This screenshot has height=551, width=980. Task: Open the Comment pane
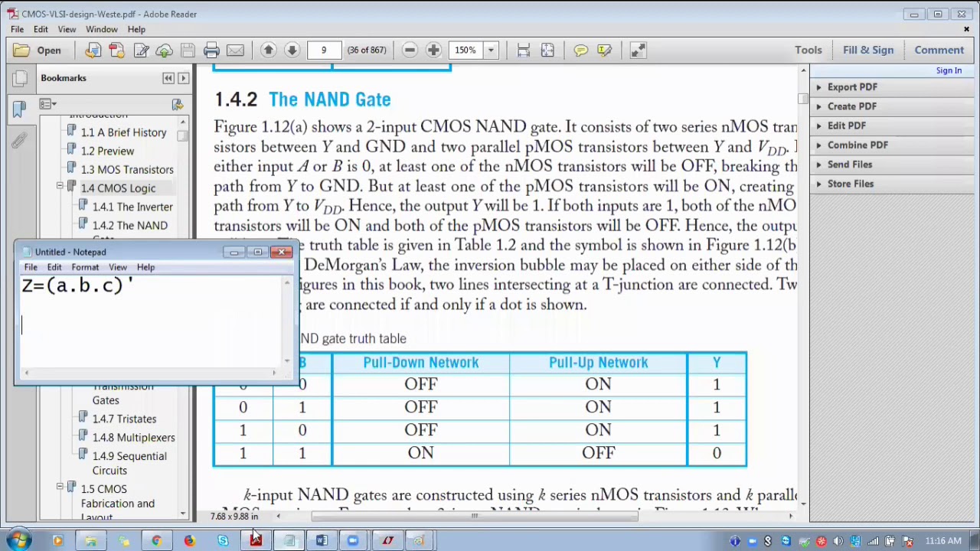pos(939,50)
